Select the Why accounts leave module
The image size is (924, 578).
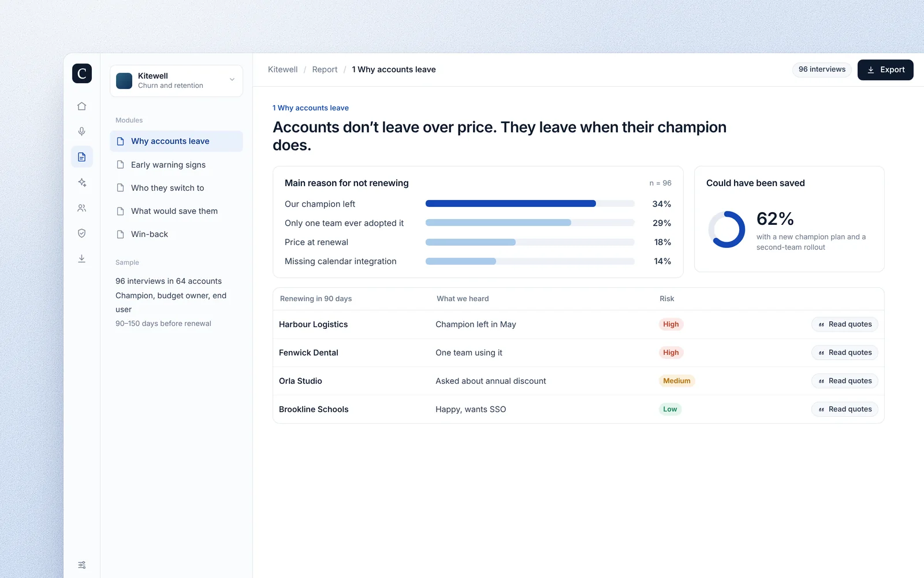point(176,142)
